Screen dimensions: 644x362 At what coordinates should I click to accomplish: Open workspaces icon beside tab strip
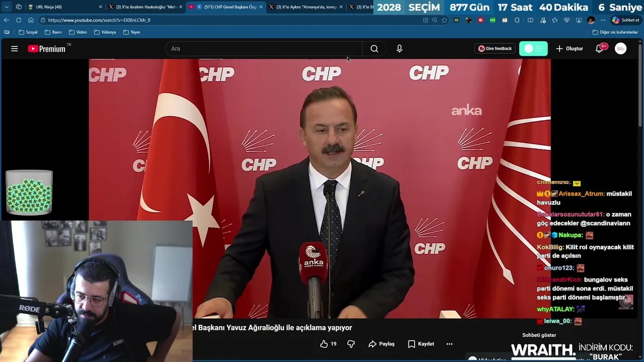pyautogui.click(x=19, y=7)
